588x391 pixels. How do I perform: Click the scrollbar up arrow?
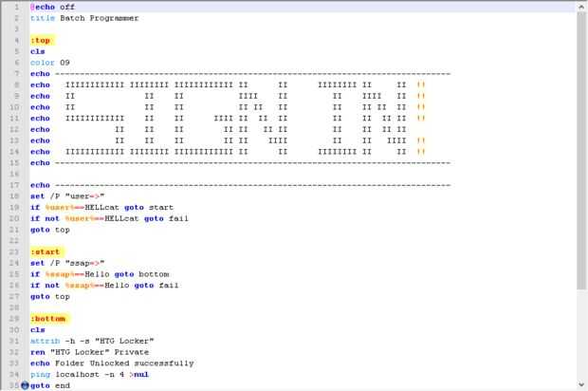point(581,7)
